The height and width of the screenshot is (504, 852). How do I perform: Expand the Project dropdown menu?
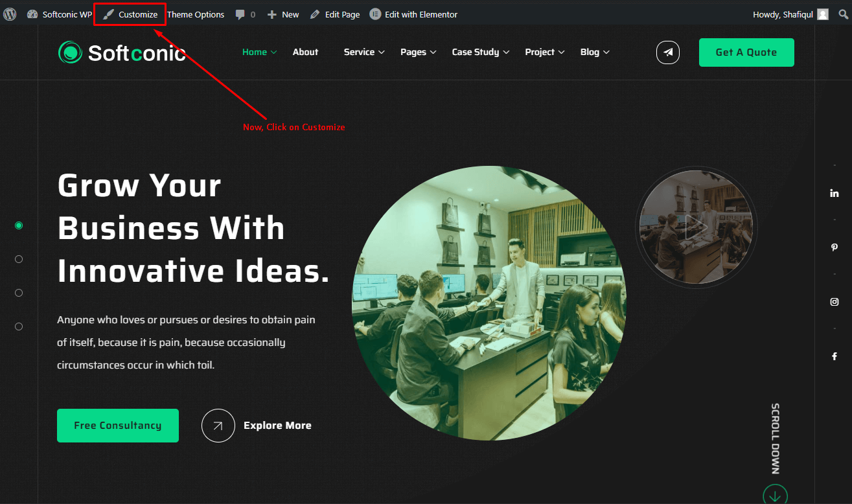[544, 52]
